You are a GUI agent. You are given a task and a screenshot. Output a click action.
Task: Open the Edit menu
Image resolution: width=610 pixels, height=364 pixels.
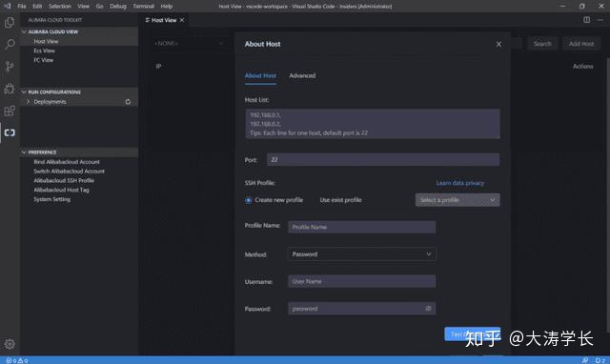[37, 7]
